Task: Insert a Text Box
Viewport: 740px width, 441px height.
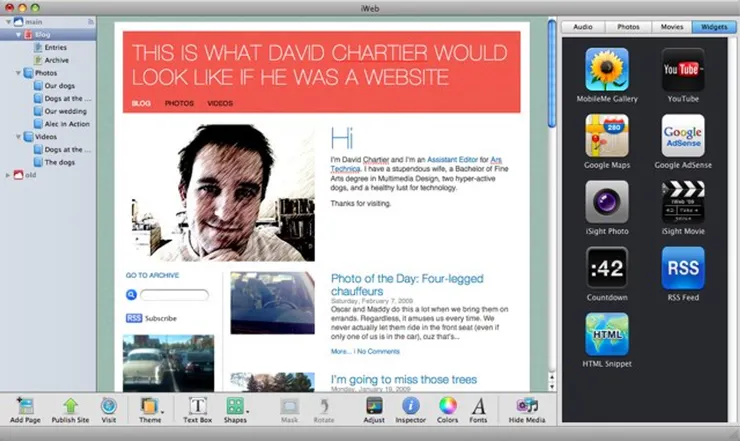Action: click(x=197, y=410)
